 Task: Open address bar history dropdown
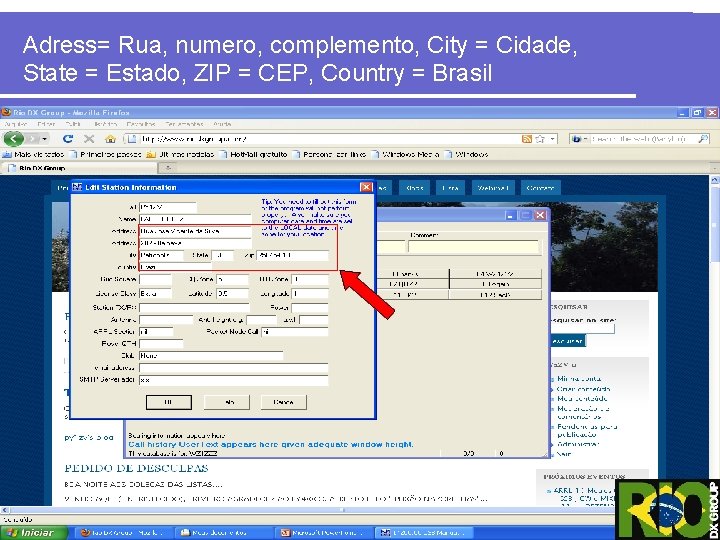[x=552, y=139]
